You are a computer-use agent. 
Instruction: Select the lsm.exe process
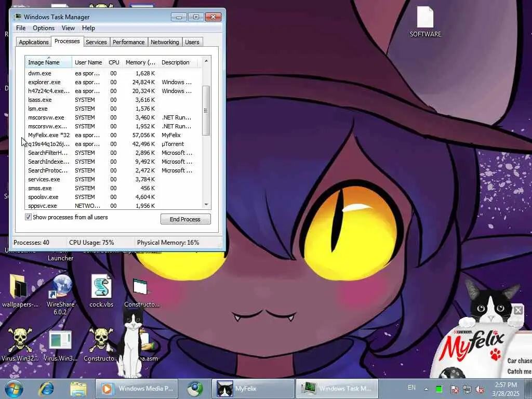coord(113,109)
